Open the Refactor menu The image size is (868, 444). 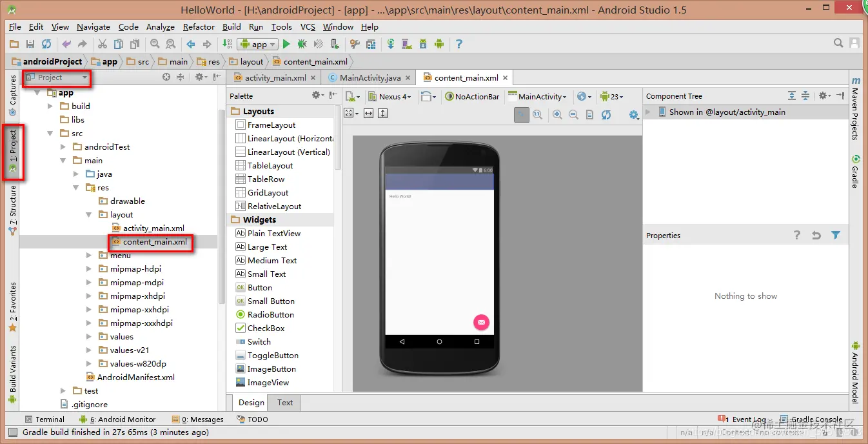199,27
